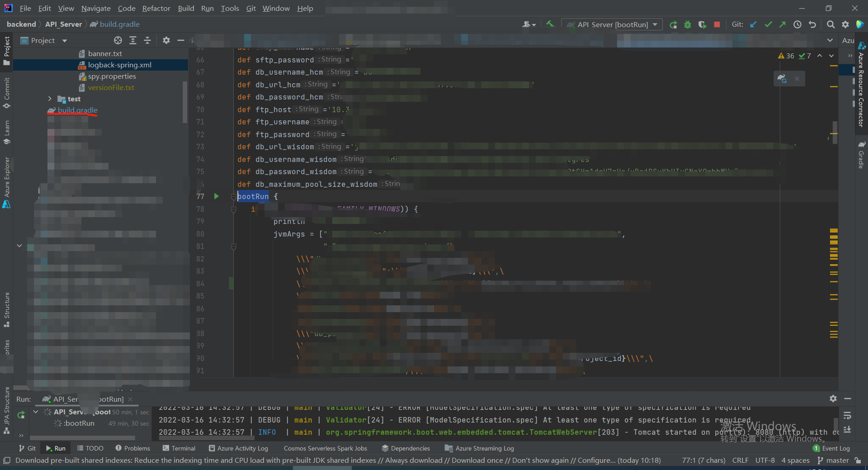Image resolution: width=868 pixels, height=470 pixels.
Task: Open the Build menu
Action: (x=186, y=8)
